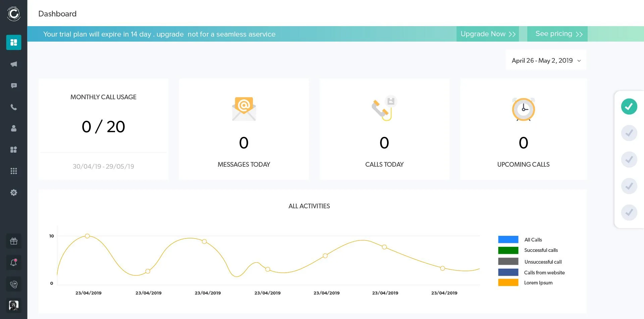This screenshot has height=319, width=644.
Task: Click the See pricing link
Action: [557, 34]
